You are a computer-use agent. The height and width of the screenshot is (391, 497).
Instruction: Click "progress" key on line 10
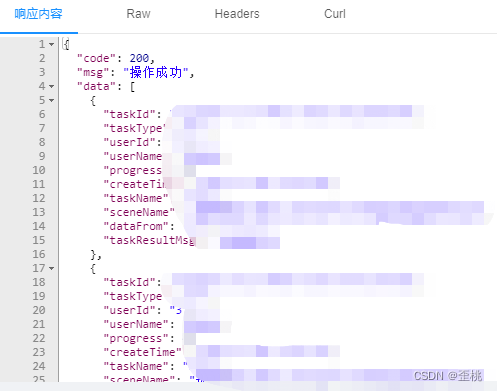(x=133, y=170)
